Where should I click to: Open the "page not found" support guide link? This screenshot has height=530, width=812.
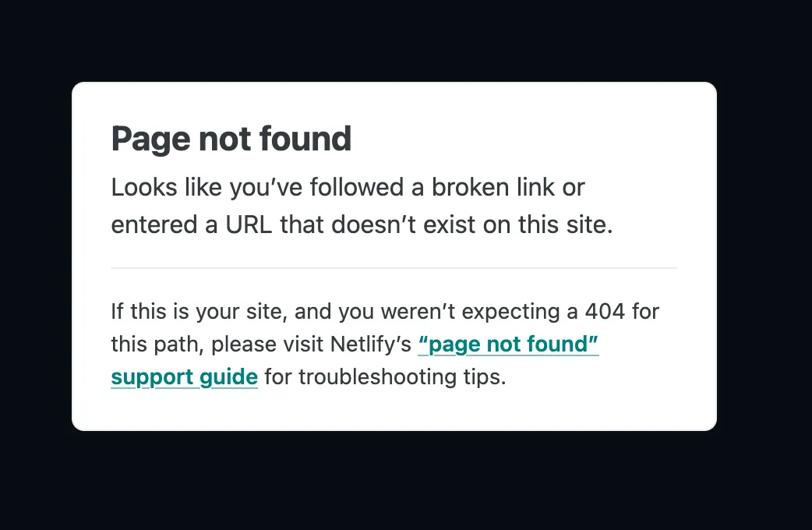click(x=508, y=344)
